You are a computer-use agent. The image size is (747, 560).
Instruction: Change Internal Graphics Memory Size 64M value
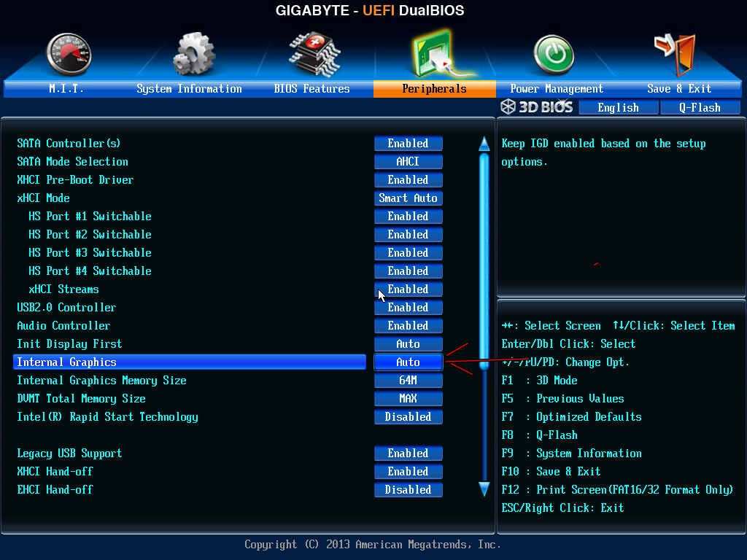[409, 380]
